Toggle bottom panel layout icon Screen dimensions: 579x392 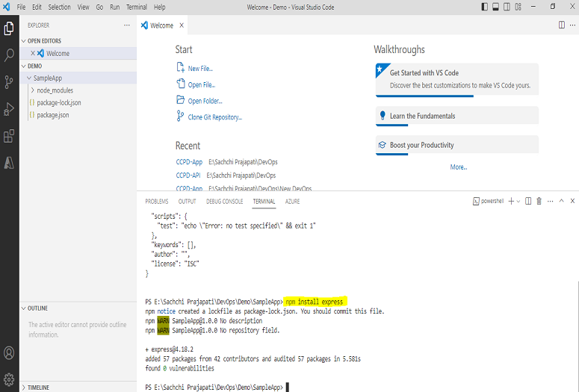coord(496,7)
